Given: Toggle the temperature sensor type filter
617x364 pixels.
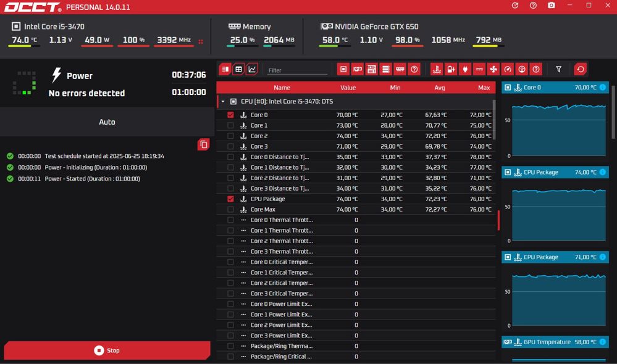Looking at the screenshot, I should pyautogui.click(x=437, y=70).
